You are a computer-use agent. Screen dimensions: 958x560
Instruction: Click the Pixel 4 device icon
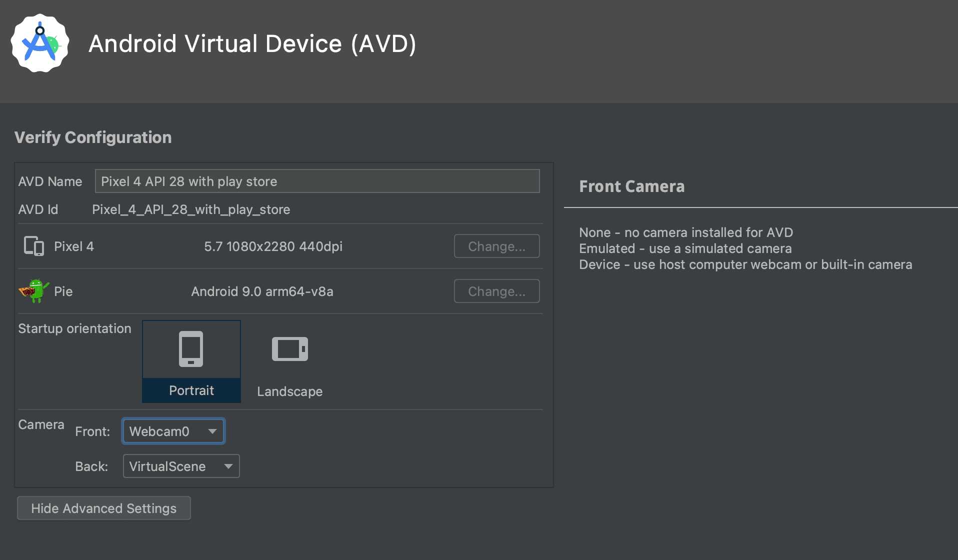click(x=34, y=246)
